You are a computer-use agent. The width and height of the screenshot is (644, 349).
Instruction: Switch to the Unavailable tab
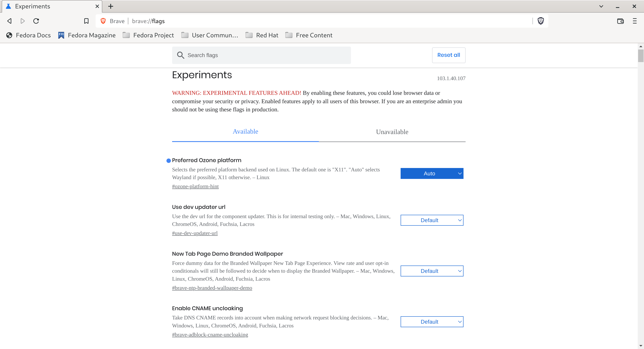pos(392,132)
